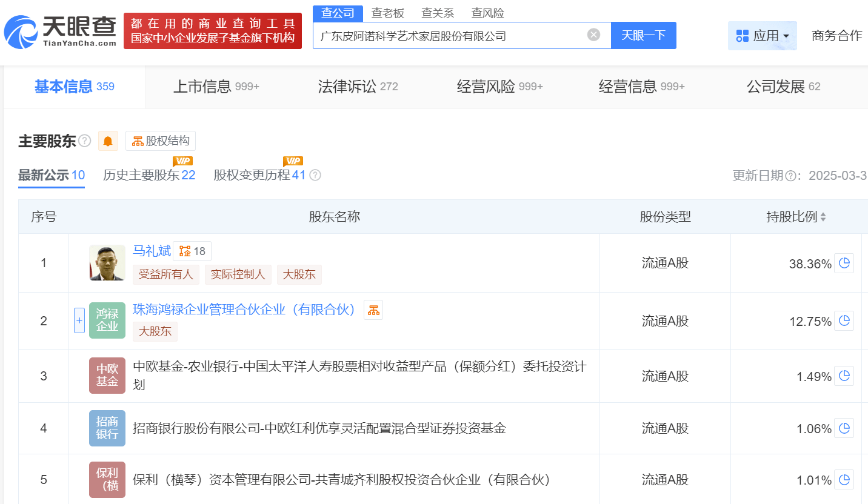Open the 应用 dropdown menu
The width and height of the screenshot is (868, 504).
(762, 36)
